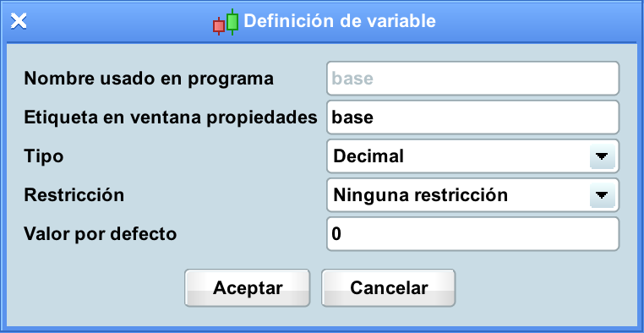Confirm with the Aceptar button
This screenshot has width=644, height=333.
pyautogui.click(x=248, y=288)
